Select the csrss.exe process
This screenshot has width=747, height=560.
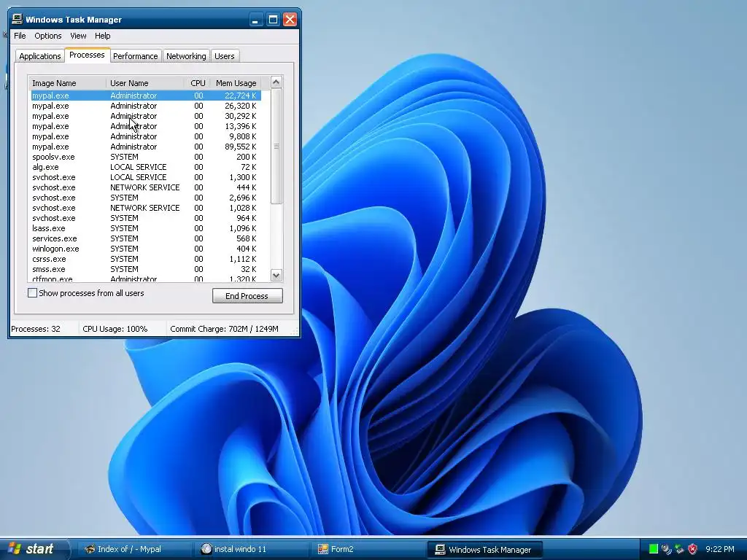[x=146, y=259]
